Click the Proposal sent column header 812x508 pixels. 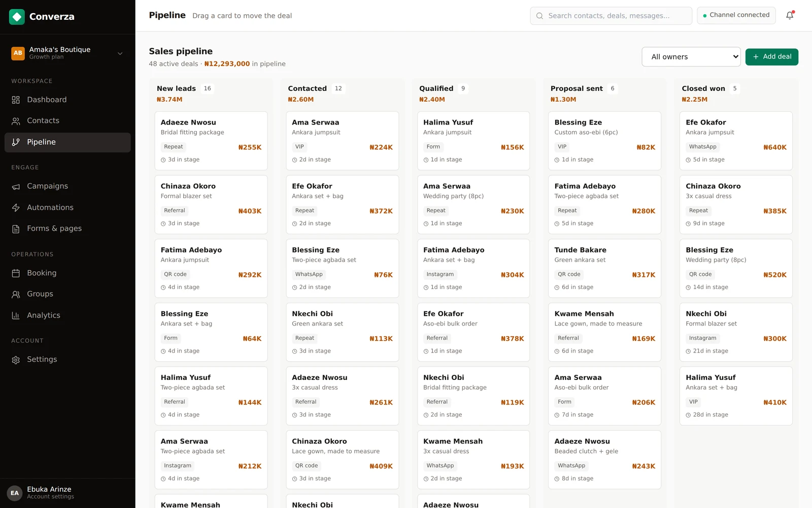click(577, 88)
